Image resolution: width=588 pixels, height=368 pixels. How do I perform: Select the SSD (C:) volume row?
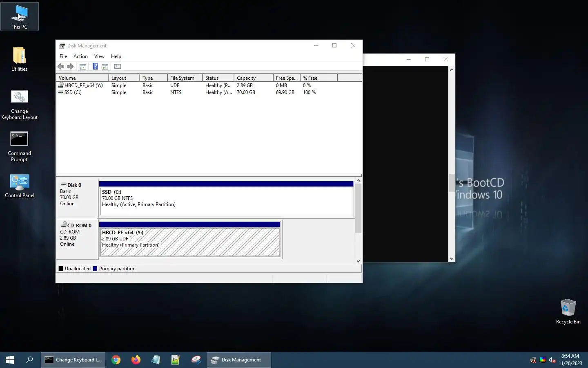click(x=209, y=92)
